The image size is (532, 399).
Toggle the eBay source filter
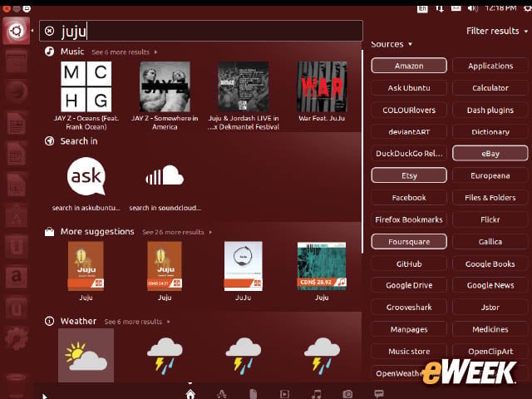coord(490,153)
